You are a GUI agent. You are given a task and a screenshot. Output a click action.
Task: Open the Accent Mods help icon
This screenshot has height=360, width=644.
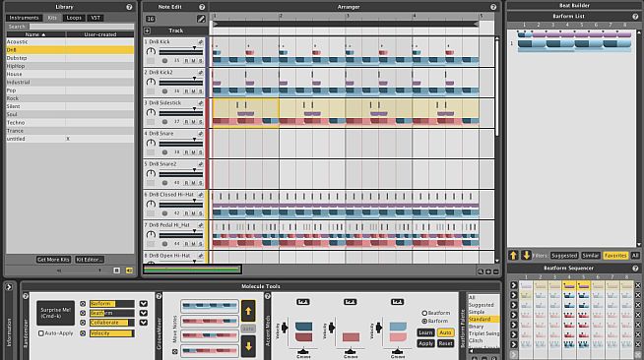coord(268,296)
